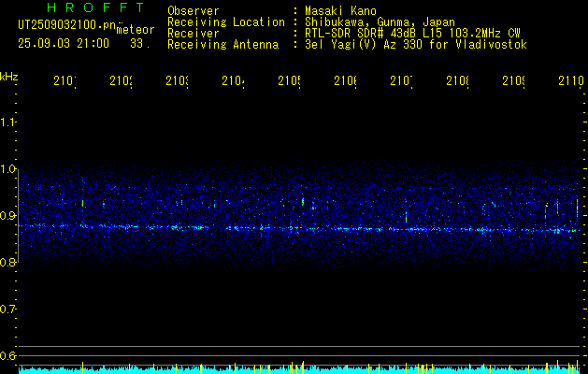Click the 1.1 frequency axis label
This screenshot has width=588, height=374.
click(8, 122)
